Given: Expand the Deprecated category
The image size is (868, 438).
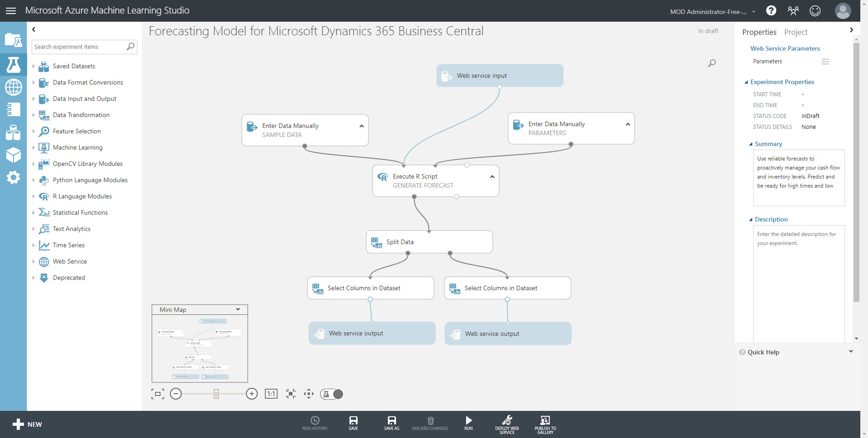Looking at the screenshot, I should [x=33, y=278].
